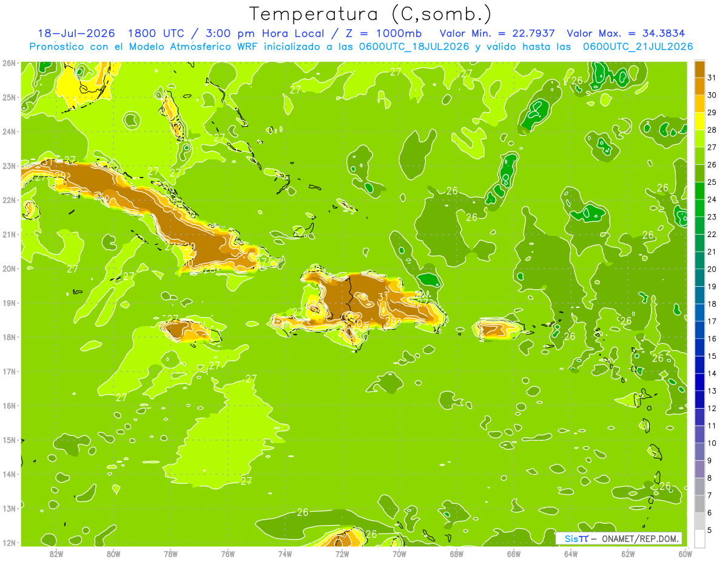This screenshot has width=728, height=562.
Task: Click the 12N latitude axis label
Action: [x=8, y=543]
